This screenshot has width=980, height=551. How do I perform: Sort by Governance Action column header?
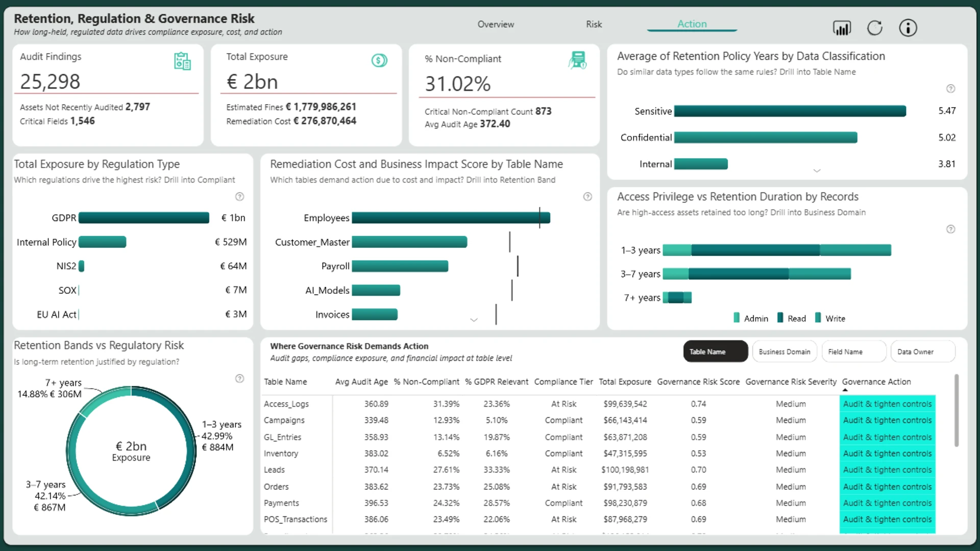876,382
